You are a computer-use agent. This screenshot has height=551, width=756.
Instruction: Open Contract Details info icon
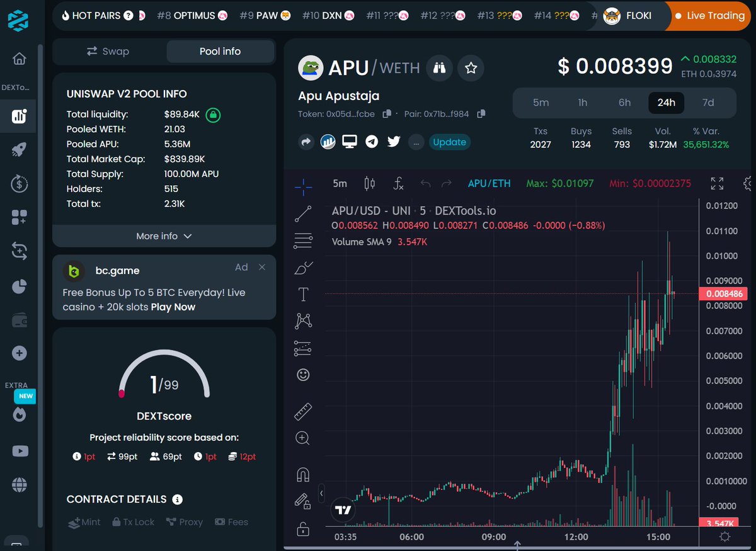coord(178,499)
